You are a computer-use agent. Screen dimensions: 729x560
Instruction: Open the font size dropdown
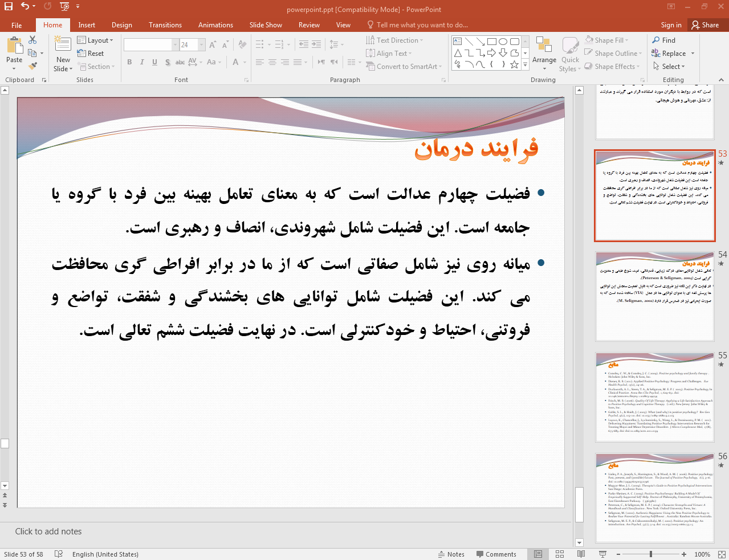(202, 44)
